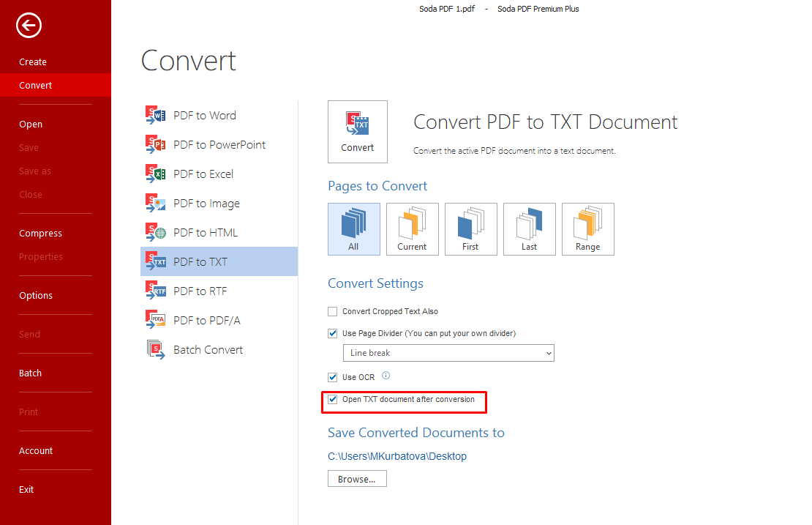Click the Save sidebar entry

[29, 148]
